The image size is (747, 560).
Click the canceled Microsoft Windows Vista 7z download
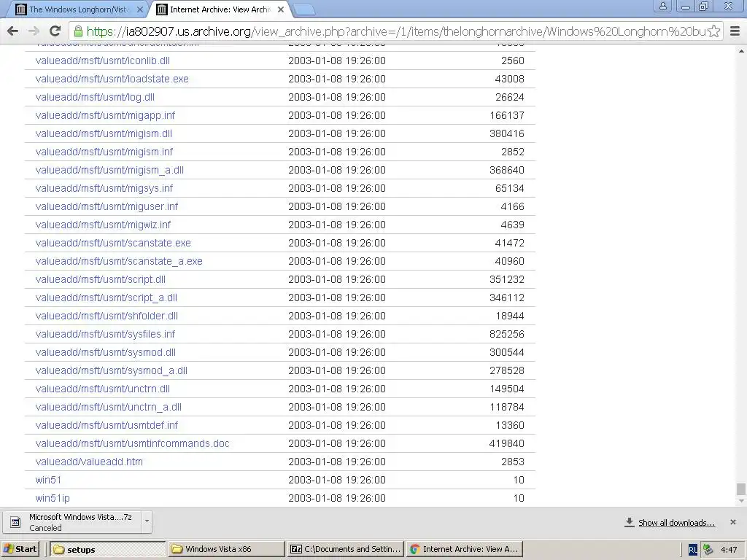click(x=73, y=522)
